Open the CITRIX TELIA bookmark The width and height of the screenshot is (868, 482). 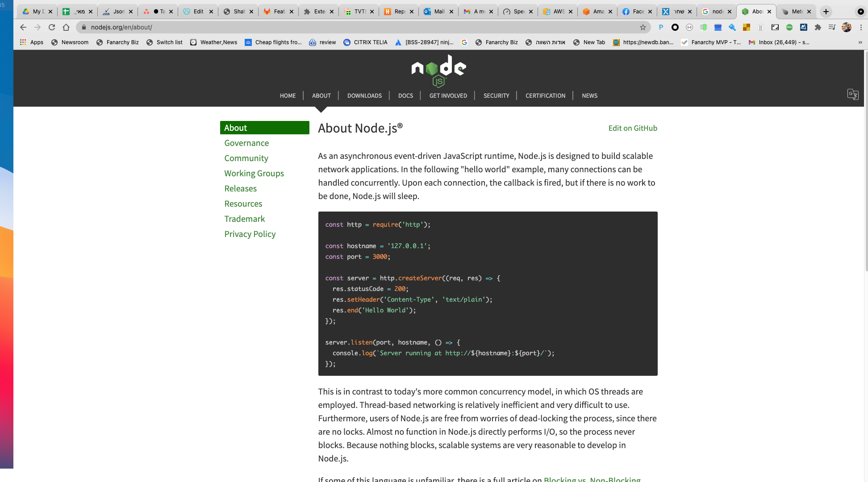pos(365,42)
